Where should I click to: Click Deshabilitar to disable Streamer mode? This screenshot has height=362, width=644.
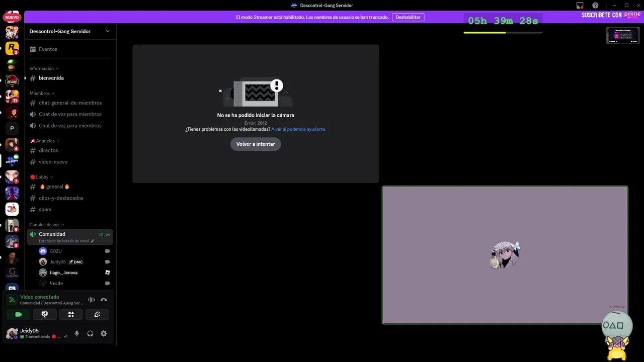(408, 17)
